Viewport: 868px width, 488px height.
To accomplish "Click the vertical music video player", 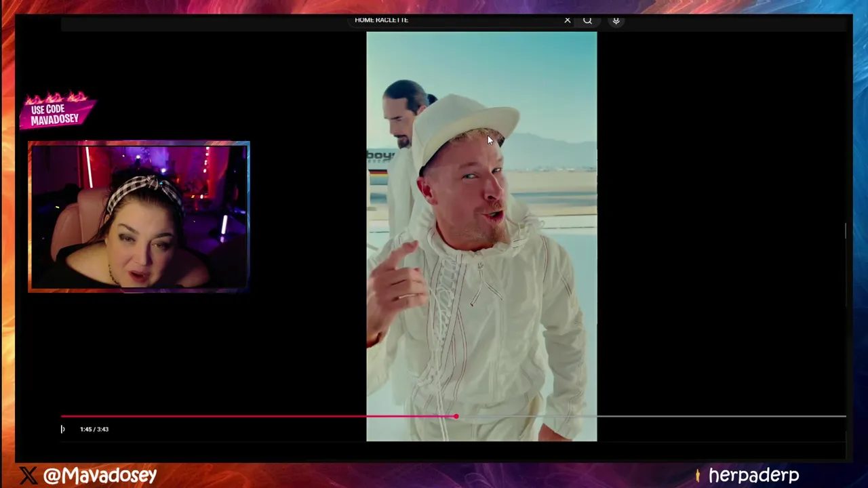I will [x=481, y=237].
